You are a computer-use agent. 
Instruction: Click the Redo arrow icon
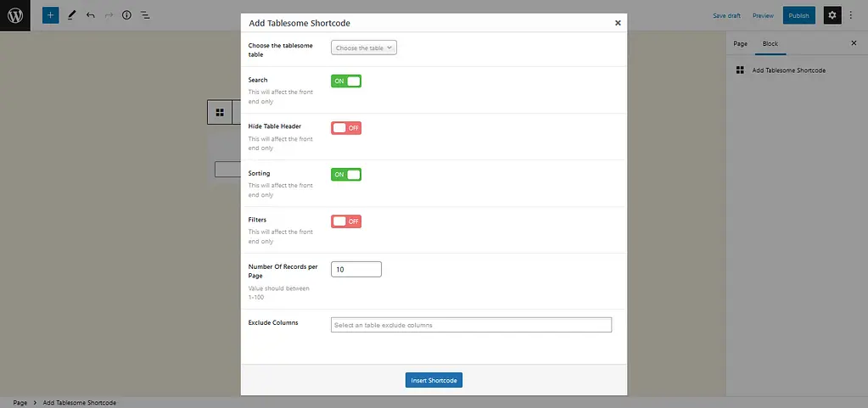(109, 15)
